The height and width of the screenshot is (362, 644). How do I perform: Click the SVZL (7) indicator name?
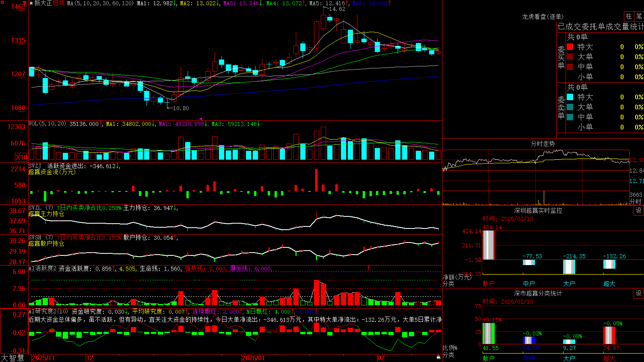tap(41, 208)
